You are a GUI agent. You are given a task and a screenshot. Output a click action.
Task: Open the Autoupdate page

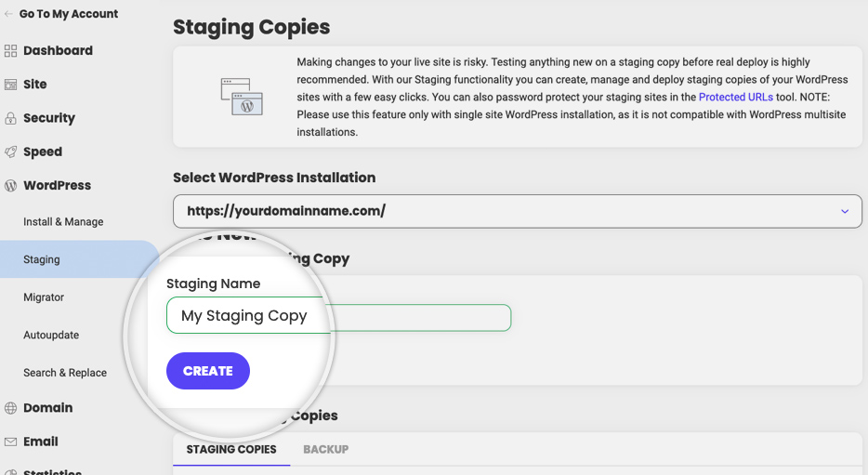tap(51, 335)
